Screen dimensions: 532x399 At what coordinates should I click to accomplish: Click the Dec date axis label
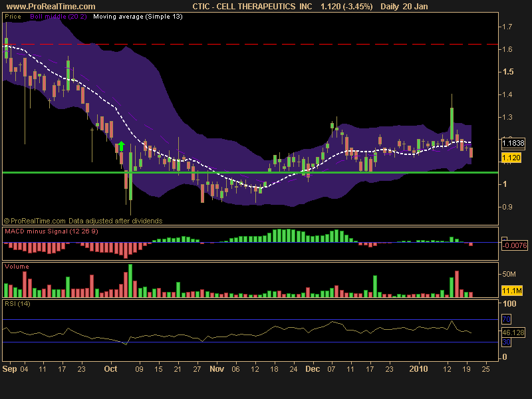click(313, 369)
